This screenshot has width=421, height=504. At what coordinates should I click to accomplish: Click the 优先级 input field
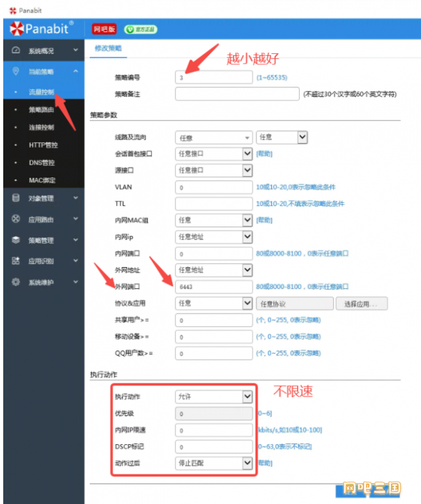214,413
